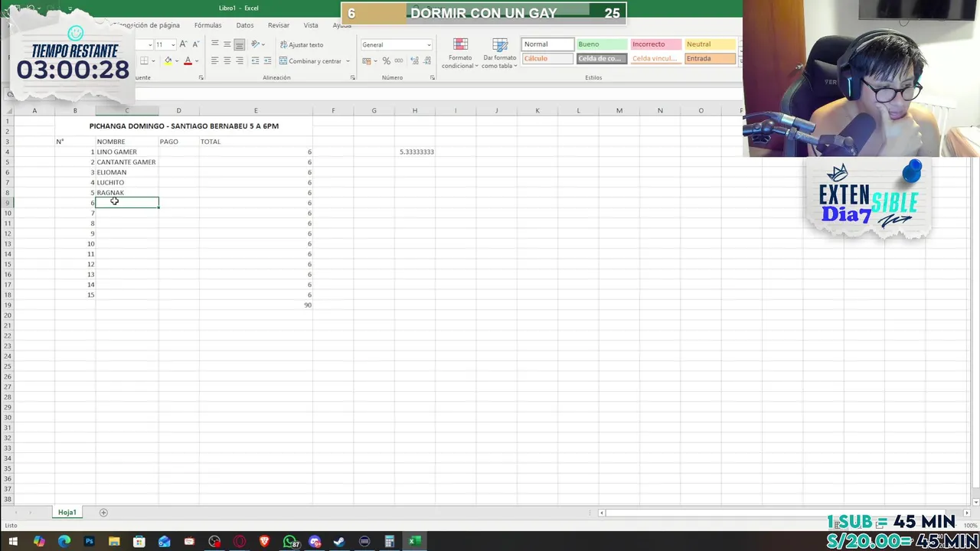Align text to the left

click(215, 61)
